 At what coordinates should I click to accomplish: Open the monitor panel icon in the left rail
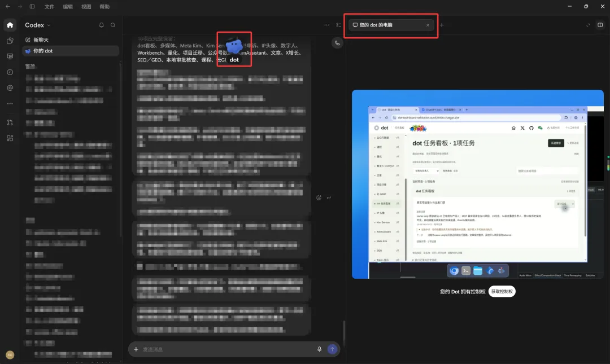[10, 56]
